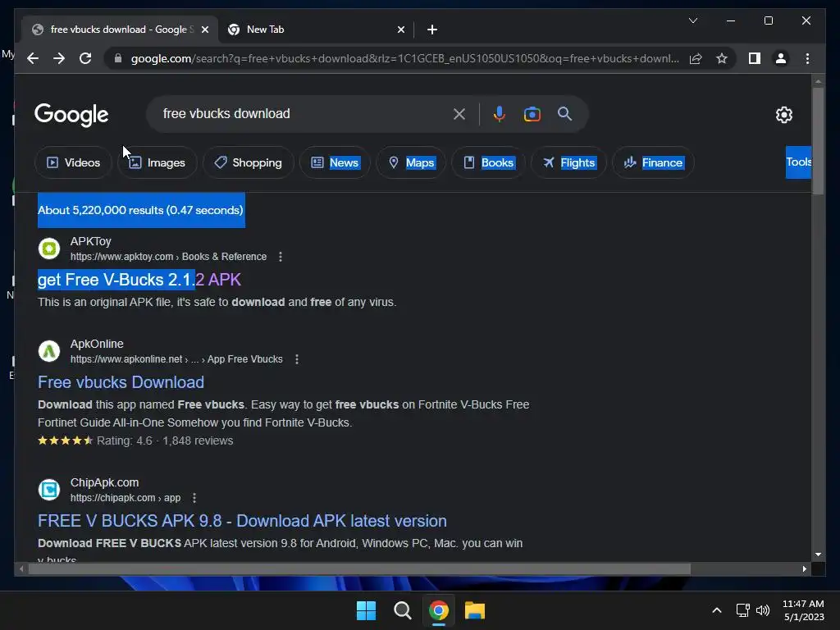Filter results by News
Image resolution: width=840 pixels, height=630 pixels.
335,162
